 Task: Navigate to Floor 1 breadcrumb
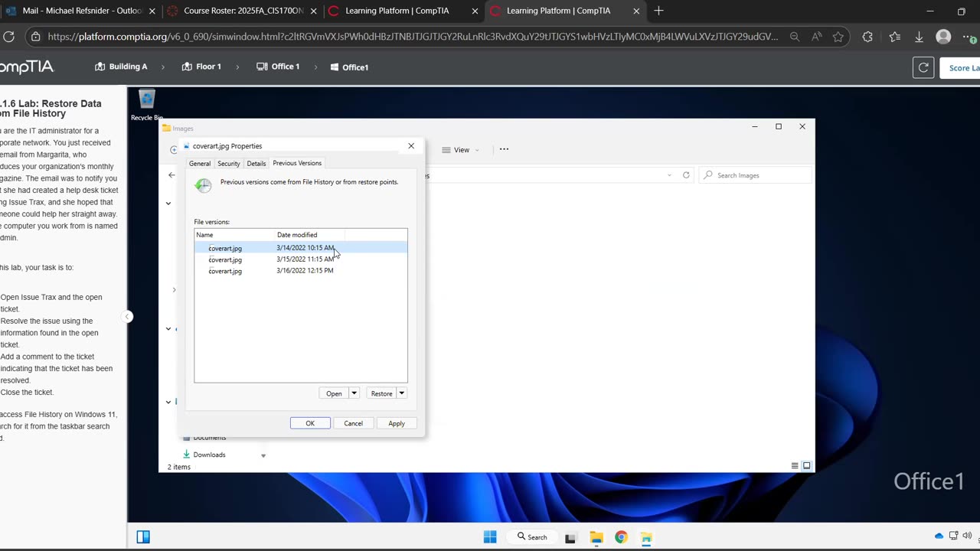[201, 67]
